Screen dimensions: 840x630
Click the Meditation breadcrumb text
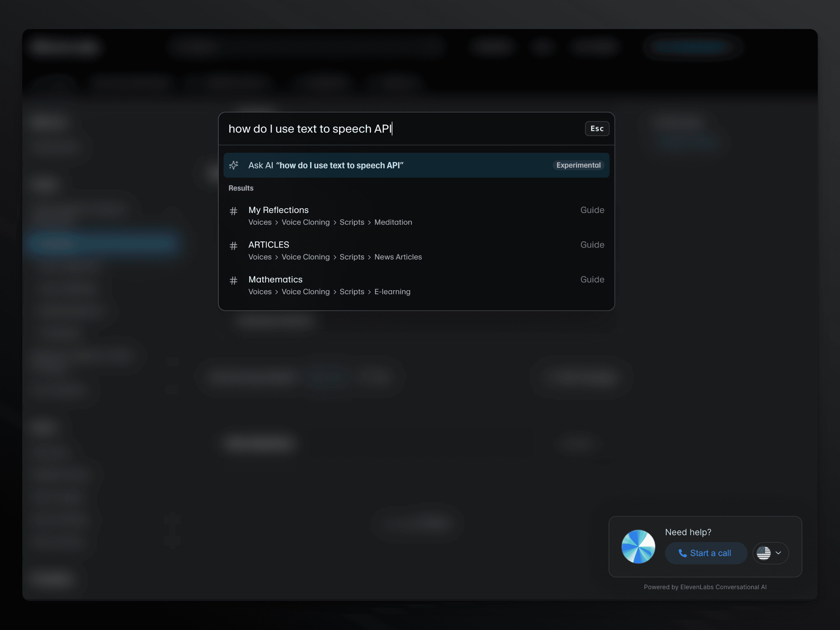(393, 222)
